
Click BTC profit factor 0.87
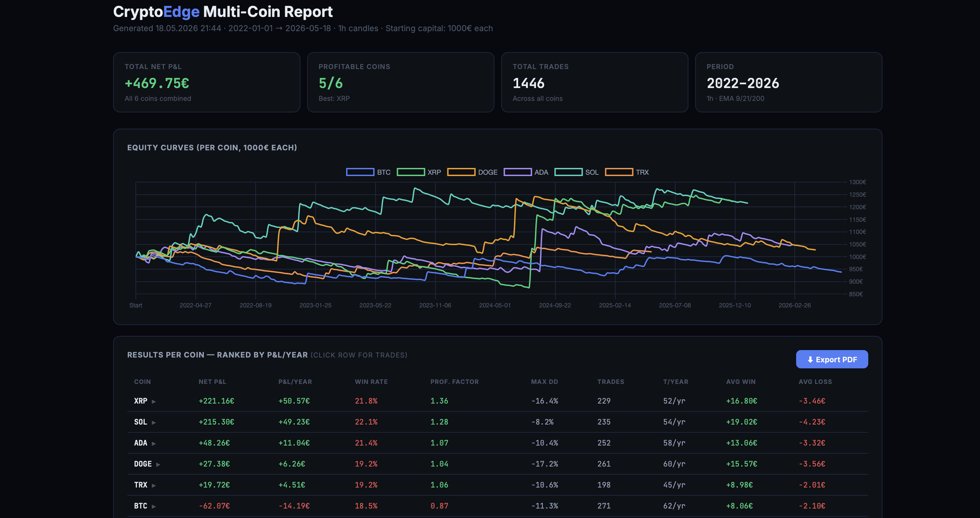(x=439, y=505)
